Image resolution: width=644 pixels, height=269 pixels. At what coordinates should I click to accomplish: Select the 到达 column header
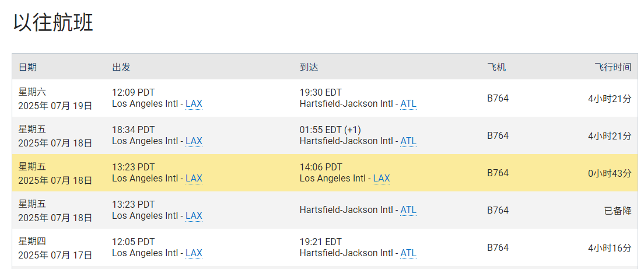tap(309, 67)
